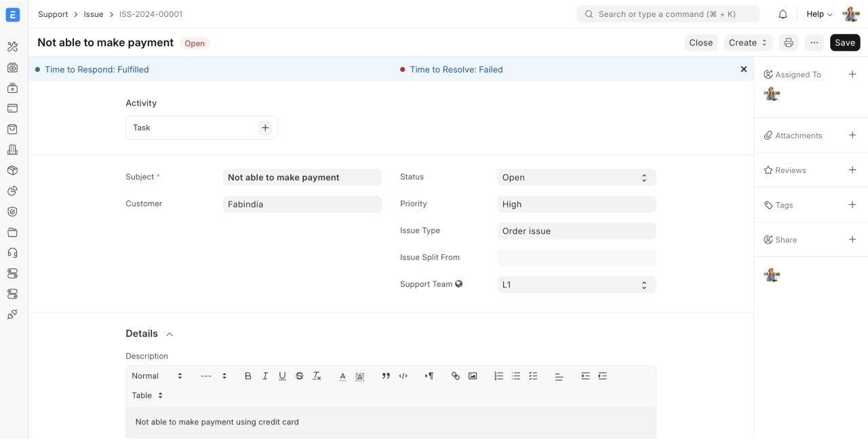Toggle italic formatting in description toolbar
The width and height of the screenshot is (868, 440).
265,376
